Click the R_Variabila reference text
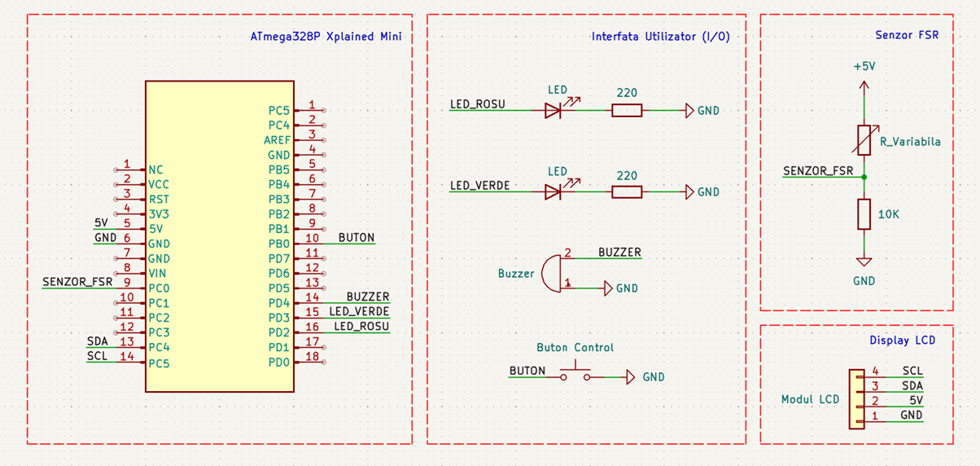This screenshot has height=466, width=980. coord(910,142)
